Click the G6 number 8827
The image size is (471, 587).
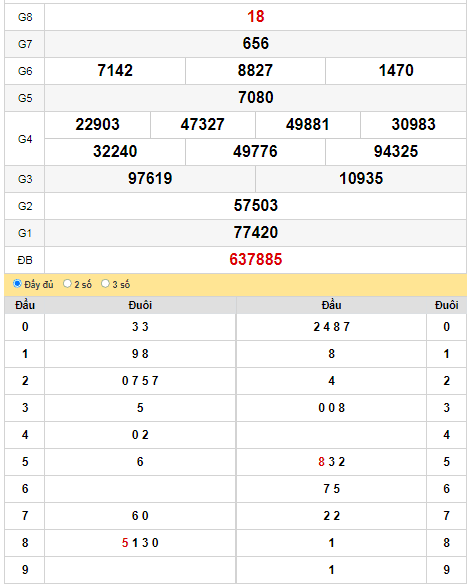(255, 70)
